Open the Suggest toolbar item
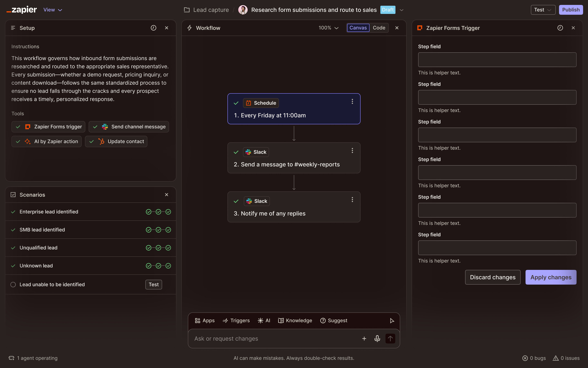The height and width of the screenshot is (368, 588). click(x=334, y=321)
